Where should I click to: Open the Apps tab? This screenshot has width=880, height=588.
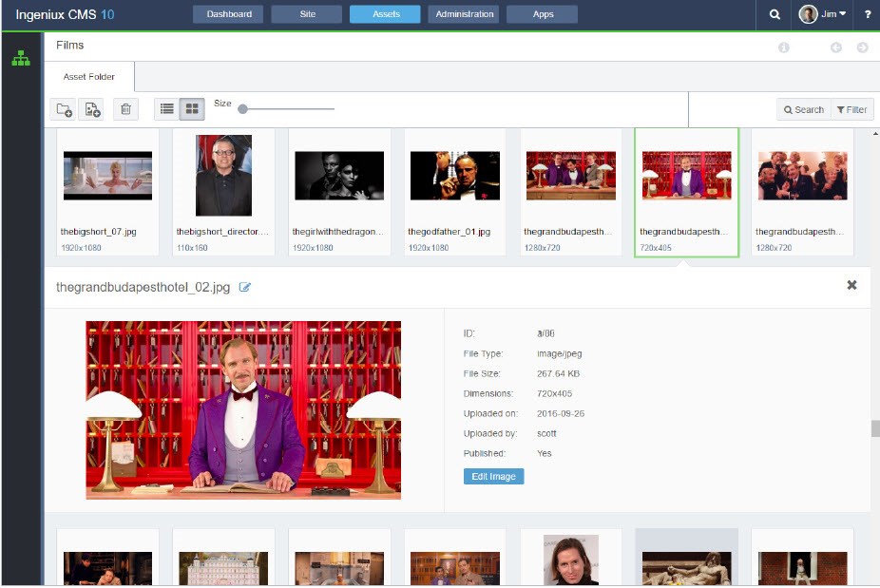(543, 14)
